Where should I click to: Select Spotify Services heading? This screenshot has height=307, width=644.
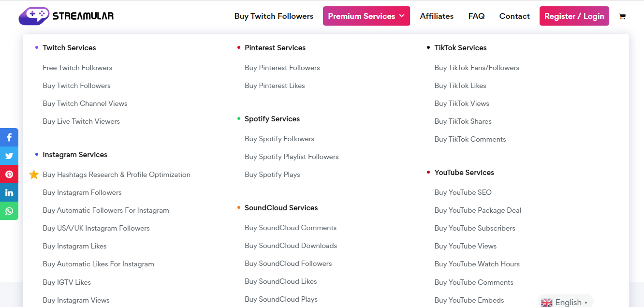pyautogui.click(x=272, y=119)
